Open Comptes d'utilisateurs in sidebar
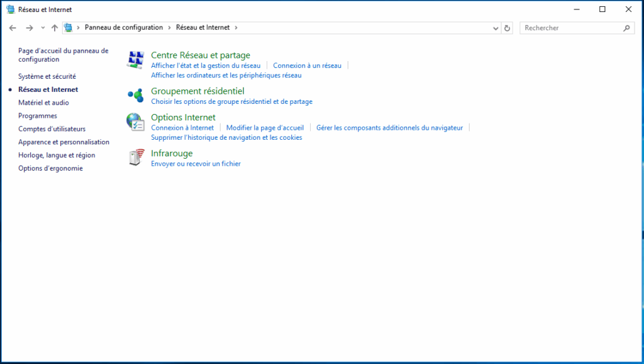The height and width of the screenshot is (364, 644). [x=52, y=129]
